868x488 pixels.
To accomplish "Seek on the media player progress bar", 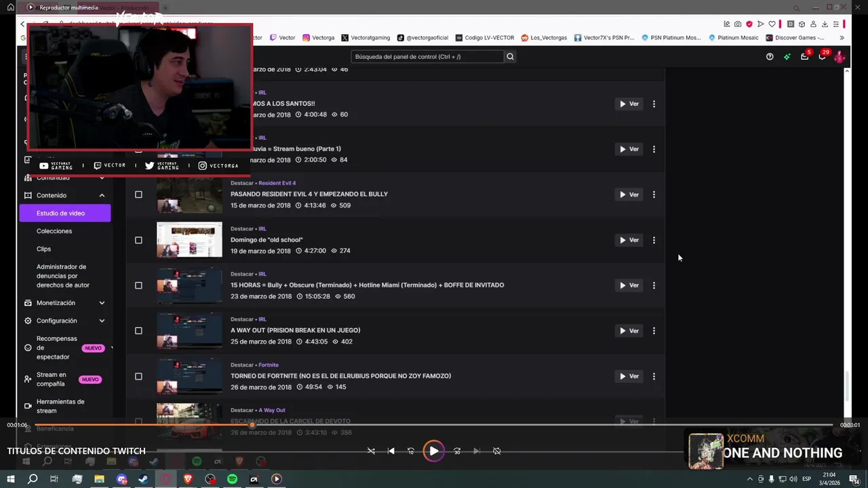I will 433,425.
